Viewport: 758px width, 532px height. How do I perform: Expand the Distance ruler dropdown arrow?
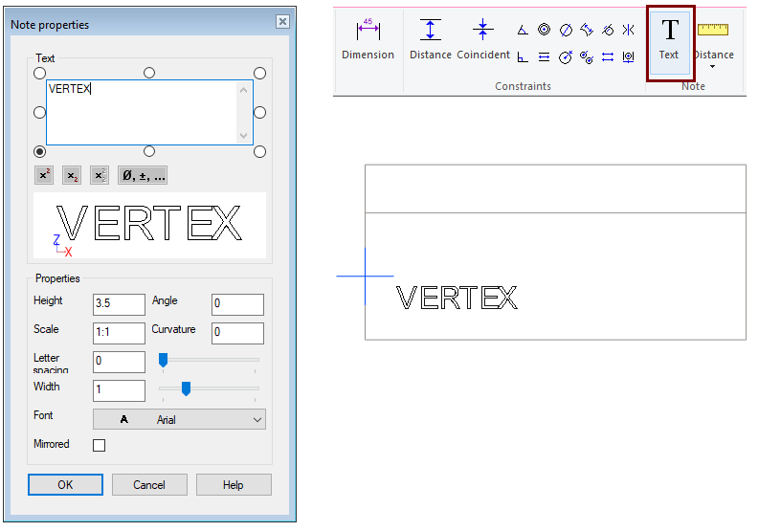coord(712,67)
